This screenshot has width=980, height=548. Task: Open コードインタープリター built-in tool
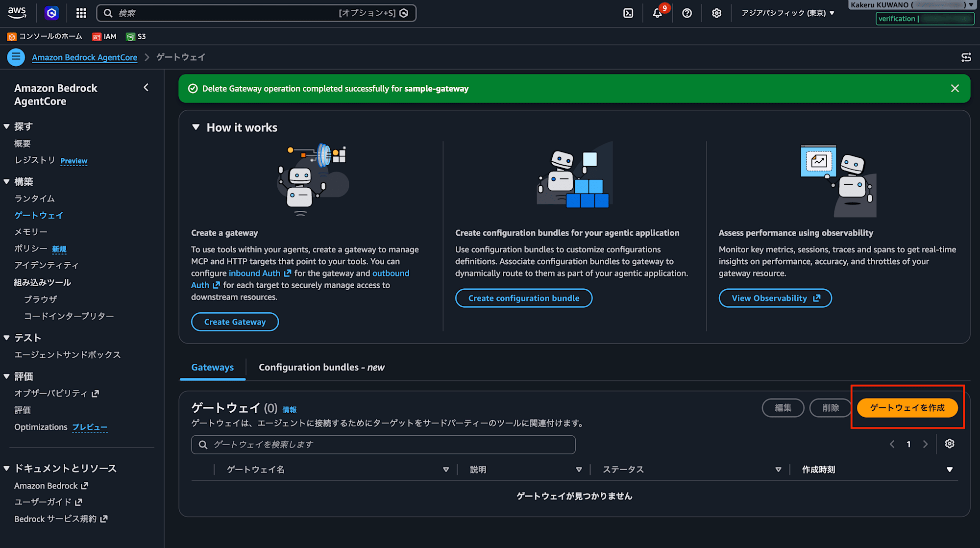point(69,316)
